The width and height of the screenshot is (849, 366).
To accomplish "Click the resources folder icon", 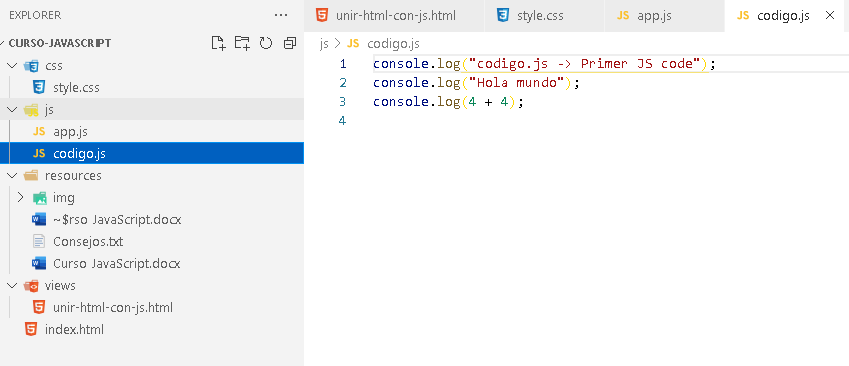I will tap(31, 176).
